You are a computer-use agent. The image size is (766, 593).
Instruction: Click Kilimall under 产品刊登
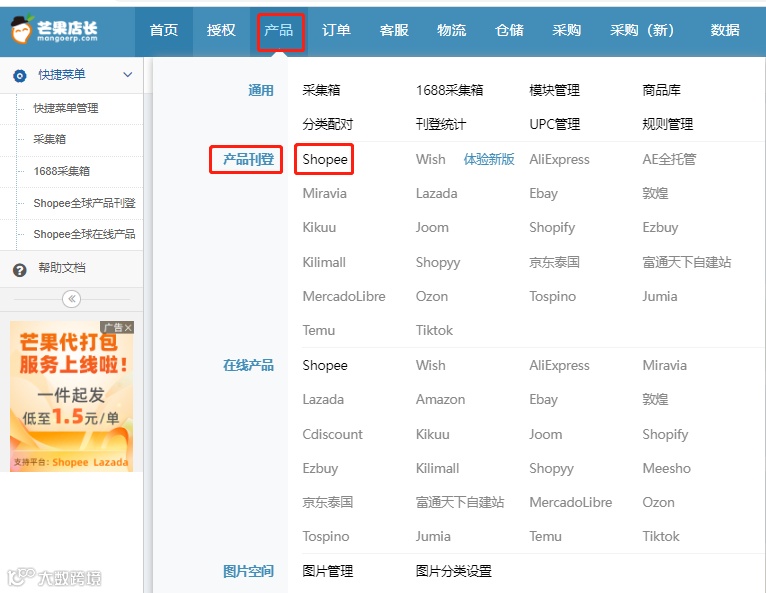tap(324, 262)
